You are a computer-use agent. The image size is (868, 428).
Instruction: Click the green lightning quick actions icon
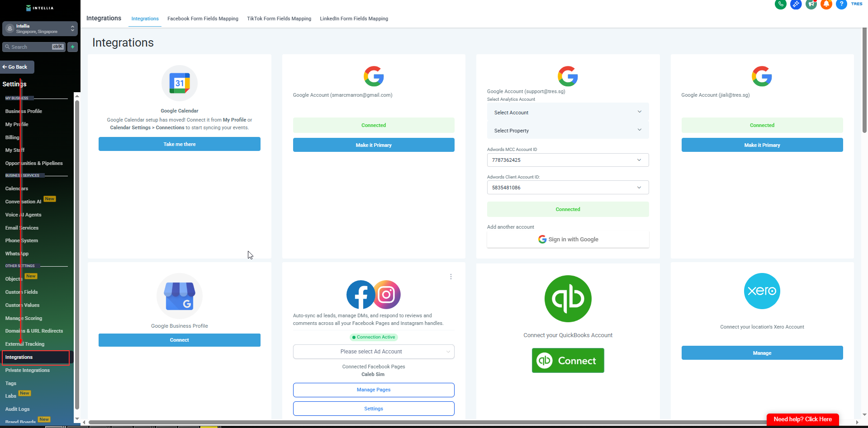click(x=72, y=47)
